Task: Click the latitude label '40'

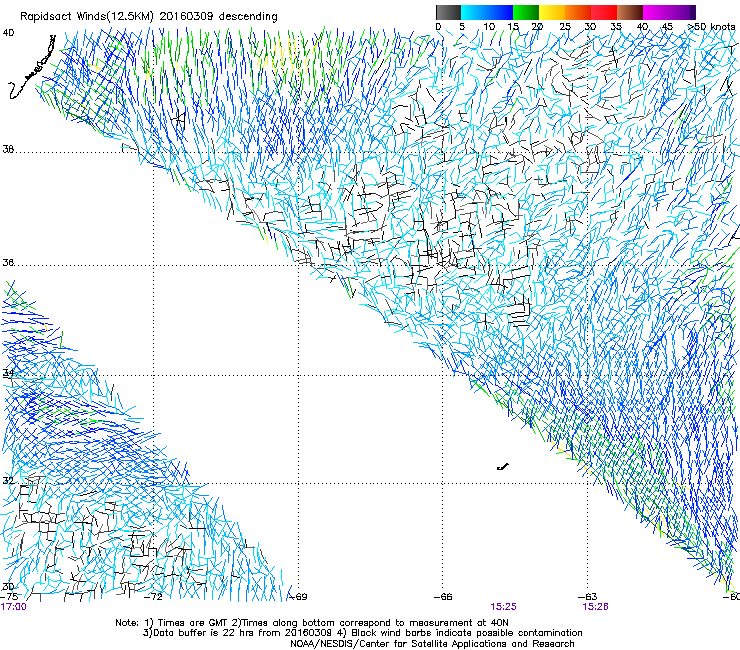Action: (8, 33)
